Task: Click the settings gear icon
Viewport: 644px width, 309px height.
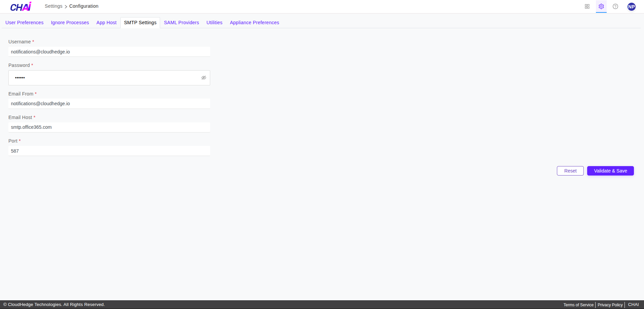Action: pyautogui.click(x=601, y=6)
